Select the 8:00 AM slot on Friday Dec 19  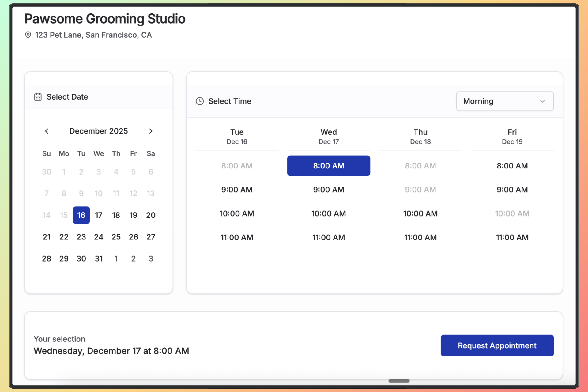tap(512, 166)
